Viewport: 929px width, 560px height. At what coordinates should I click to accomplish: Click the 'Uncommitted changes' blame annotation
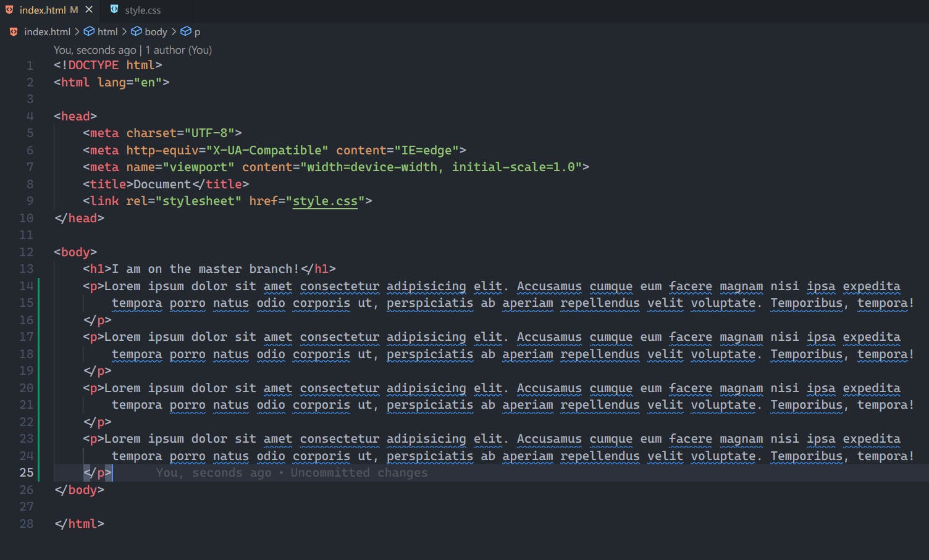point(359,473)
